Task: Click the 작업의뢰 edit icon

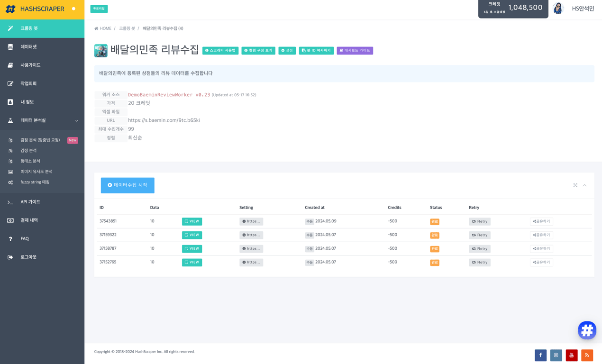Action: (10, 84)
